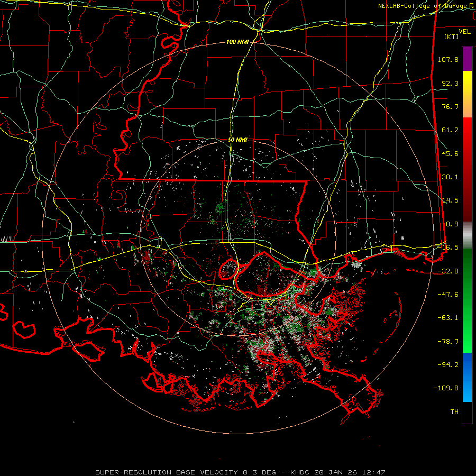Click the 76.7 velocity scale value
This screenshot has height=476, width=476.
point(450,106)
